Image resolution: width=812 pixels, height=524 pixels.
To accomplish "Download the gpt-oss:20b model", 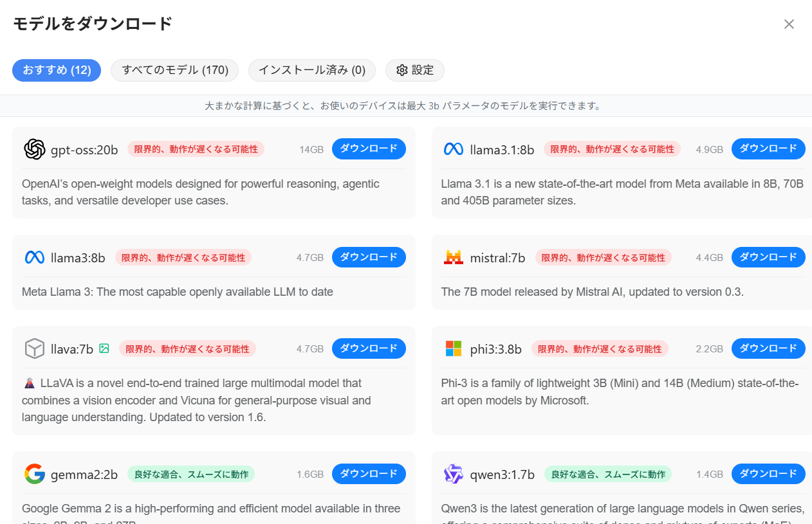I will point(369,149).
